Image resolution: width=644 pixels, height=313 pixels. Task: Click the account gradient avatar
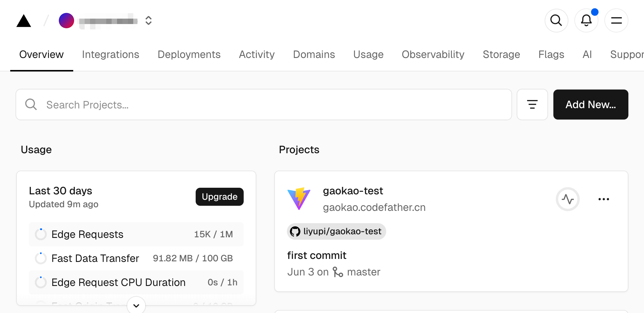click(x=66, y=21)
